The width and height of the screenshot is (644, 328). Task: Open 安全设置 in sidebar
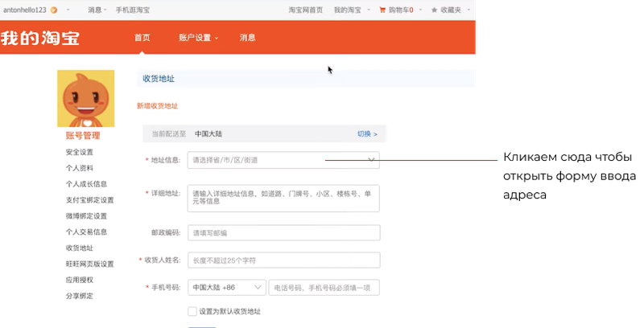click(x=79, y=152)
